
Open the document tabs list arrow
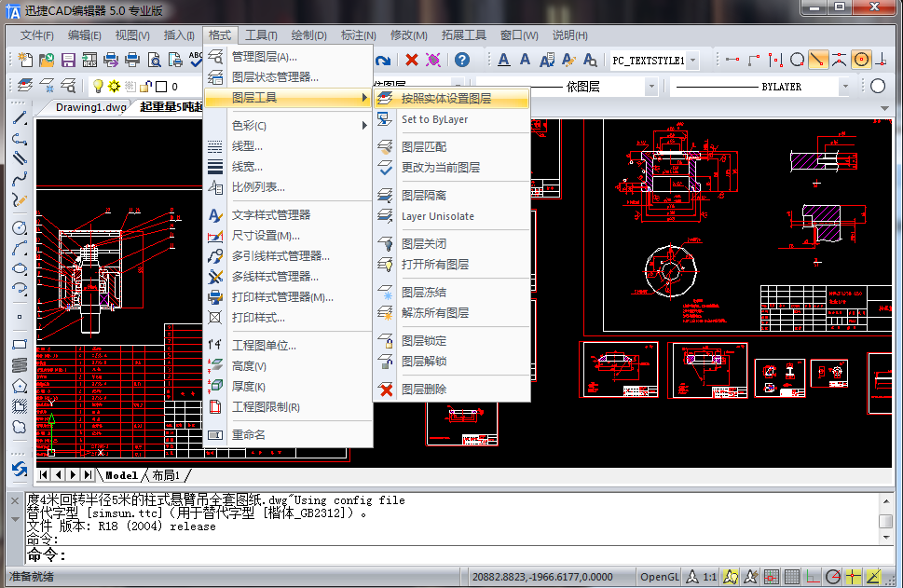[885, 108]
